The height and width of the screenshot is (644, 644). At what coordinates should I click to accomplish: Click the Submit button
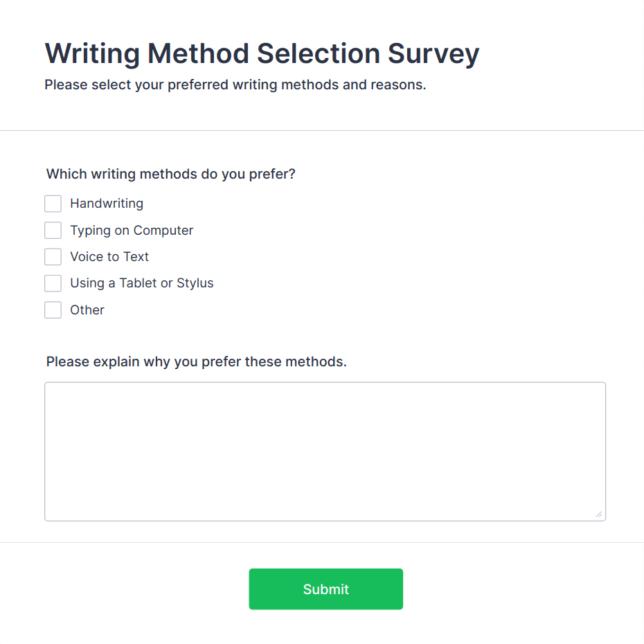pyautogui.click(x=325, y=589)
